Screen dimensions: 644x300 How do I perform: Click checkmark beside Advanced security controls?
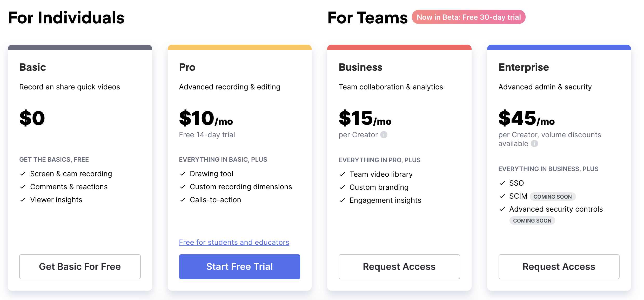[x=502, y=209]
